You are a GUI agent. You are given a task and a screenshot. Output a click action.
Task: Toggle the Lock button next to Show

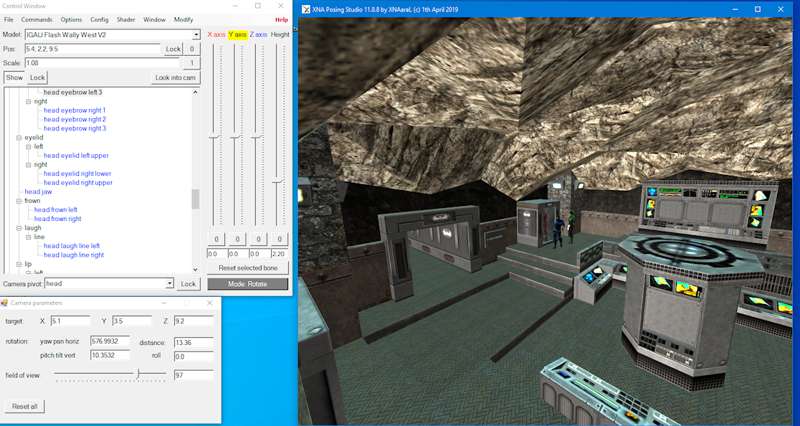tap(37, 77)
